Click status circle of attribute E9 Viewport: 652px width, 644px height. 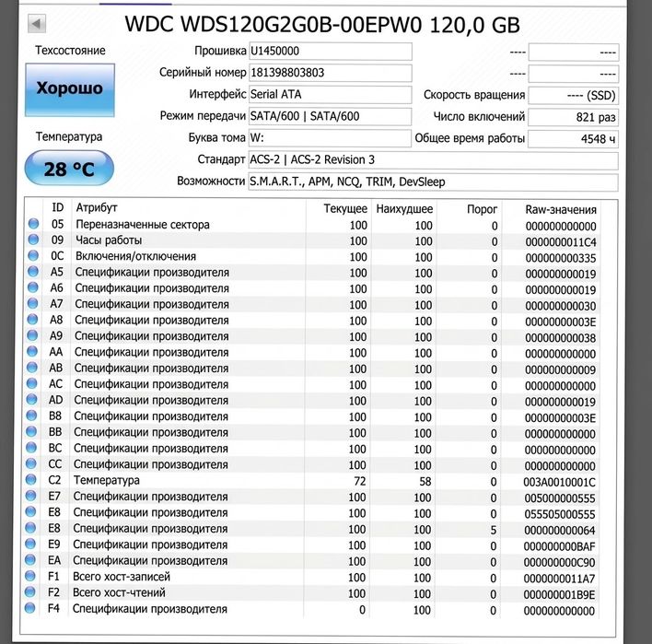[x=30, y=544]
